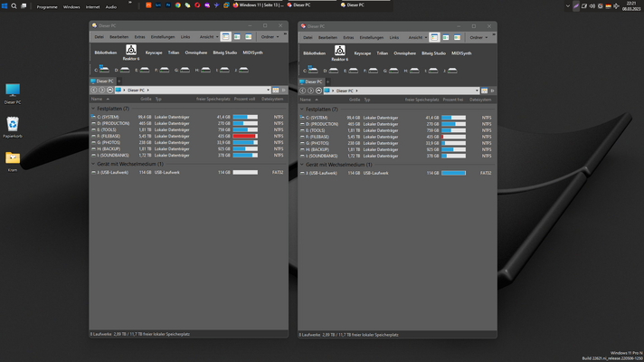This screenshot has height=362, width=644.
Task: Open the Ordner dropdown in left window
Action: point(270,37)
